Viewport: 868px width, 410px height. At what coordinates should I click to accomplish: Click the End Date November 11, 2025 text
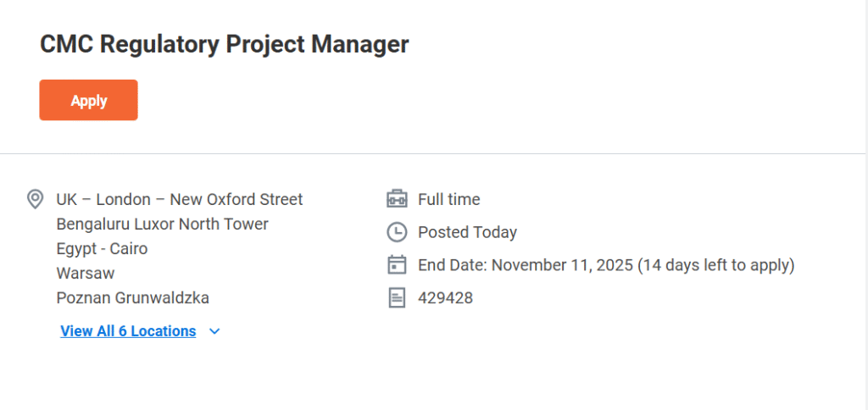pos(526,265)
